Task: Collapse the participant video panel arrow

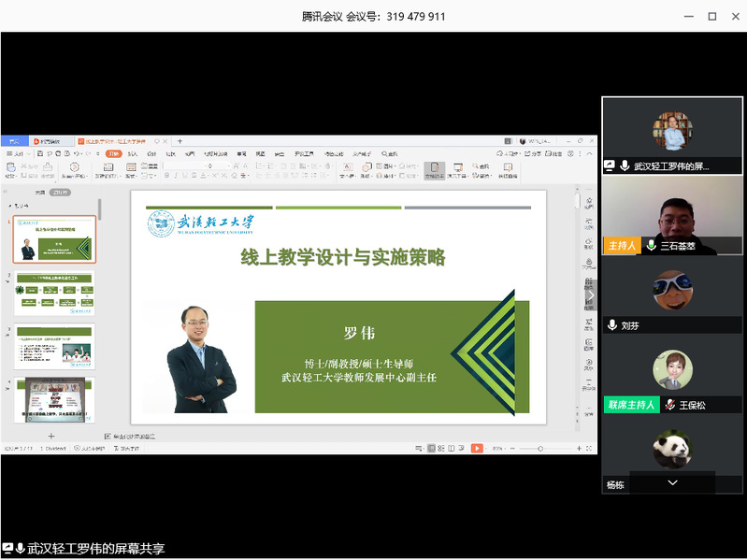Action: [590, 294]
